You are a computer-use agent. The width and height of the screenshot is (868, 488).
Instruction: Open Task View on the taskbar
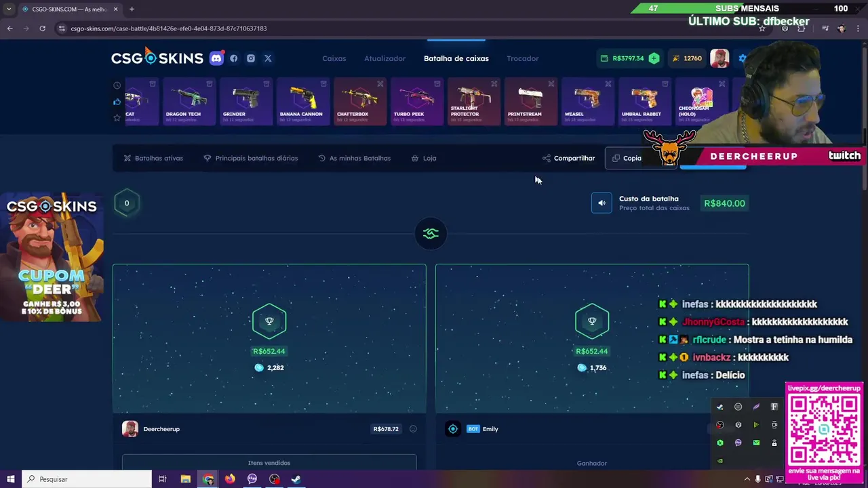[162, 479]
